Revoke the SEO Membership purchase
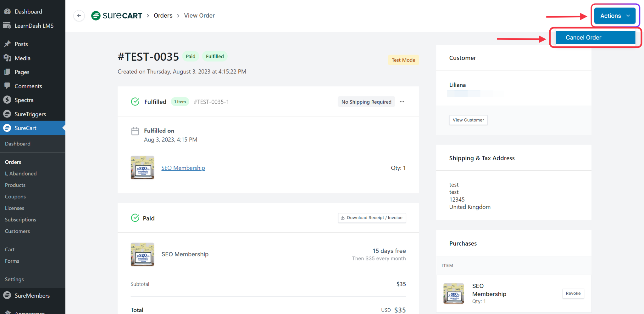The height and width of the screenshot is (314, 644). (x=573, y=293)
